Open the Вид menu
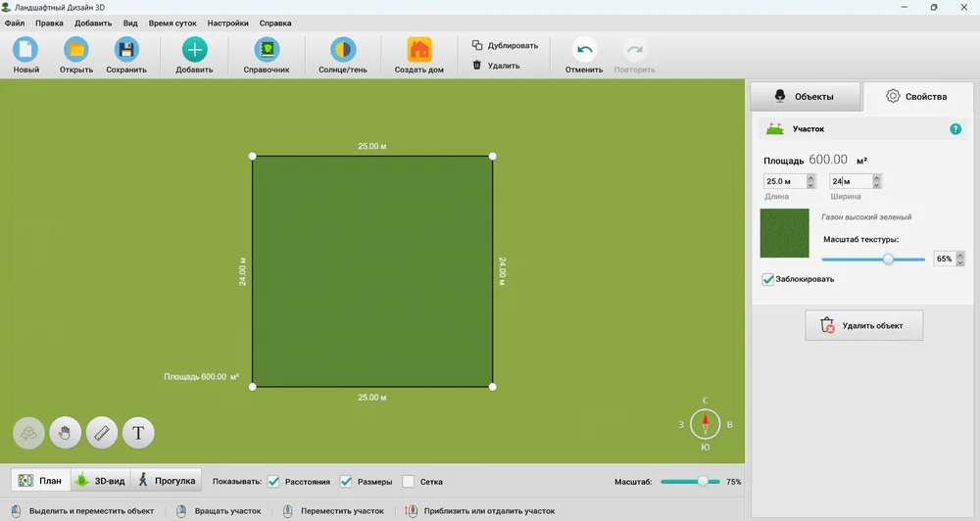 click(130, 24)
